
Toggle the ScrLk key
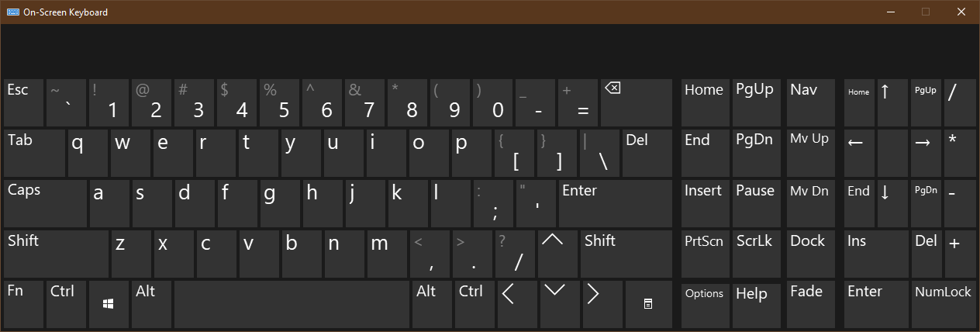click(755, 254)
